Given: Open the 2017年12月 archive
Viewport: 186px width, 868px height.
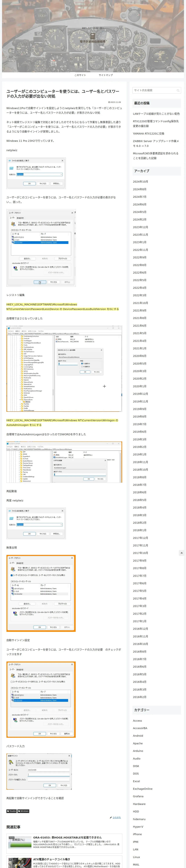Looking at the screenshot, I should (140, 538).
